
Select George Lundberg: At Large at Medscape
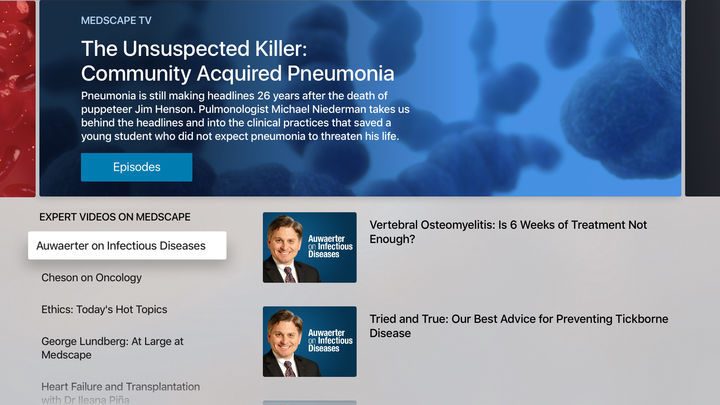[112, 348]
